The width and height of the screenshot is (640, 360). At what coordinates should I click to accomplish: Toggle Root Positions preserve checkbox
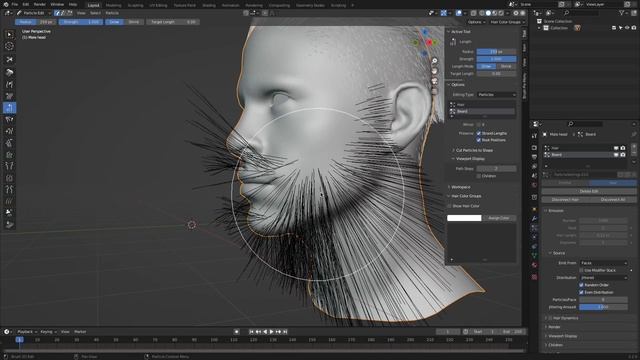point(479,140)
